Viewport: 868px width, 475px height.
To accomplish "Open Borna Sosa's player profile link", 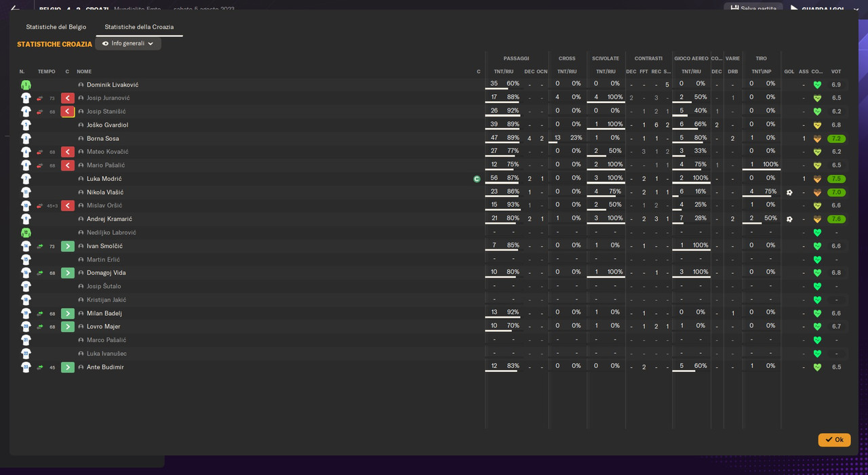I will pyautogui.click(x=102, y=138).
